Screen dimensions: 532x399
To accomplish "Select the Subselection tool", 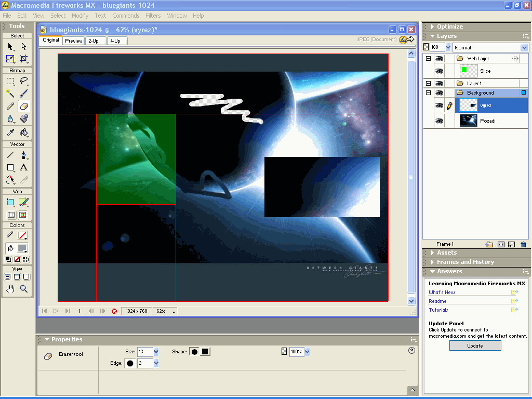I will pyautogui.click(x=23, y=46).
